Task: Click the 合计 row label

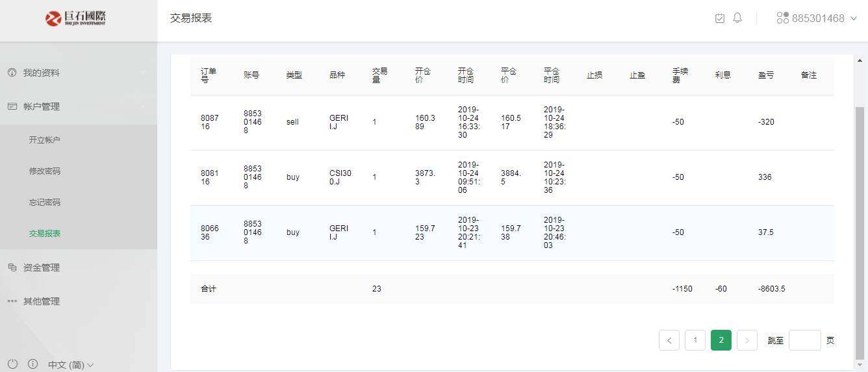Action: 209,289
